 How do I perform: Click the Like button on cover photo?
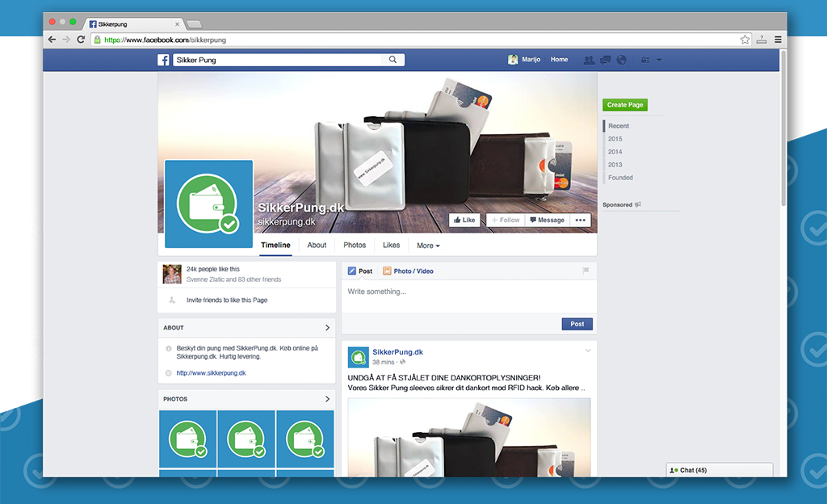[464, 220]
